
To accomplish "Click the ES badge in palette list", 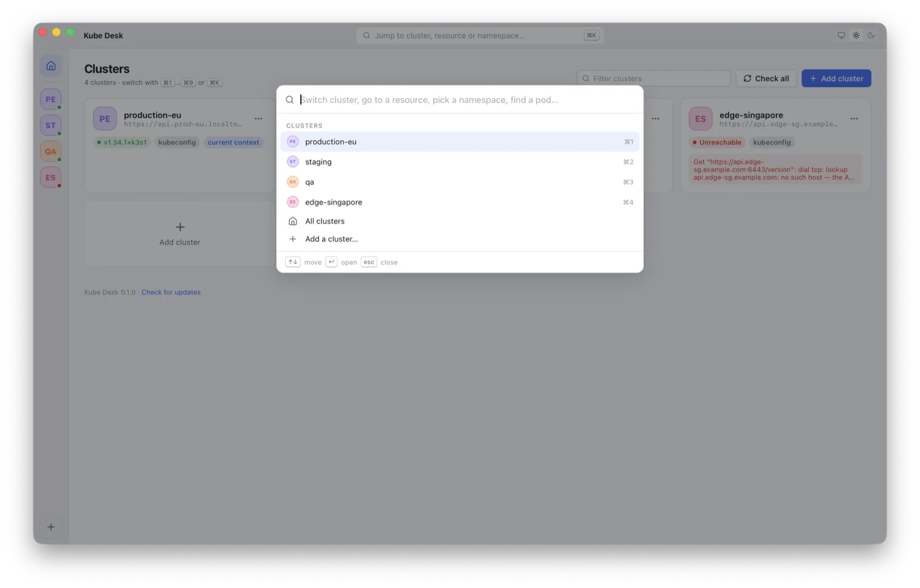I will pyautogui.click(x=293, y=202).
